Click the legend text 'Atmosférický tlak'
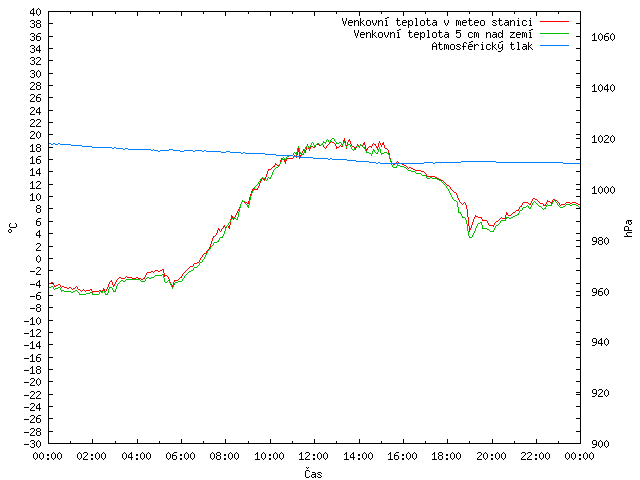This screenshot has width=640, height=480. click(x=482, y=46)
